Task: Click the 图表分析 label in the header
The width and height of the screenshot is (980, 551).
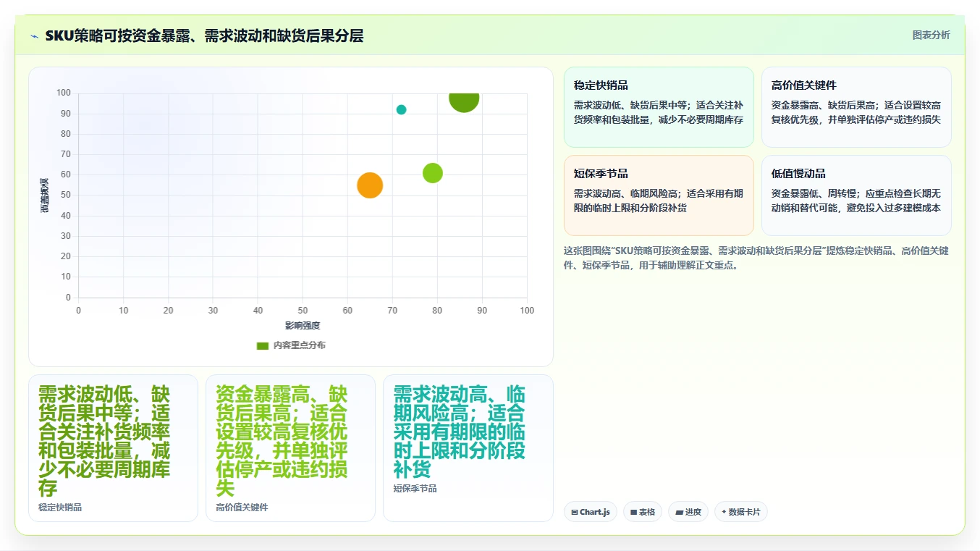Action: (x=931, y=35)
